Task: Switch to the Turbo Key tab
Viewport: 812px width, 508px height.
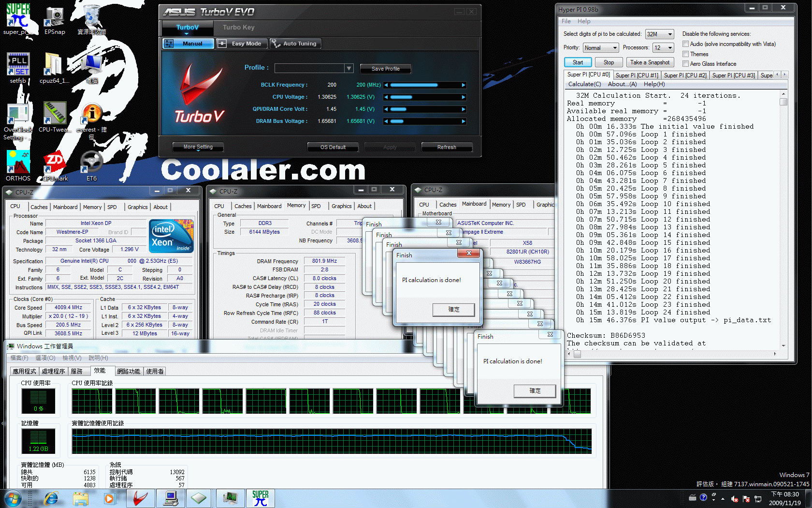Action: tap(238, 28)
